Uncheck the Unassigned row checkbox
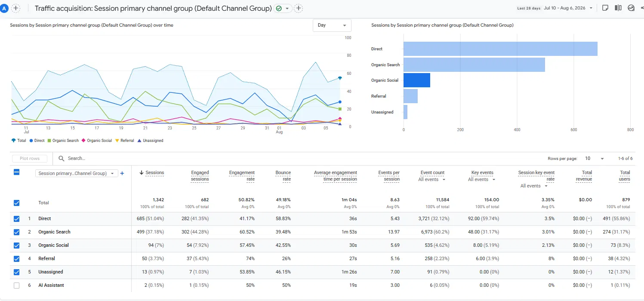The image size is (644, 301). (16, 272)
